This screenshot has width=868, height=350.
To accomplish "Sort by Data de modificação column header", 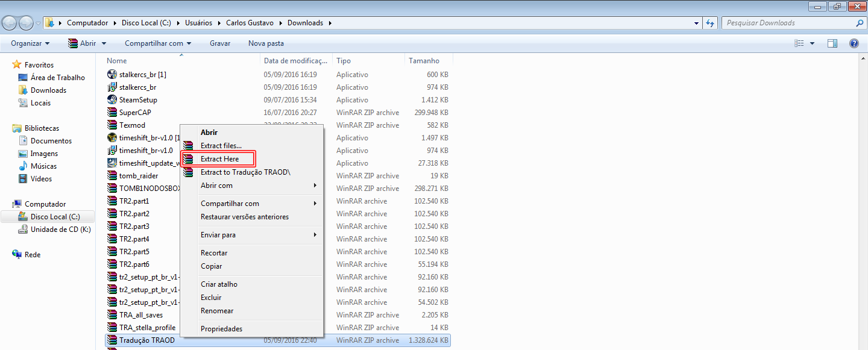I will coord(297,61).
